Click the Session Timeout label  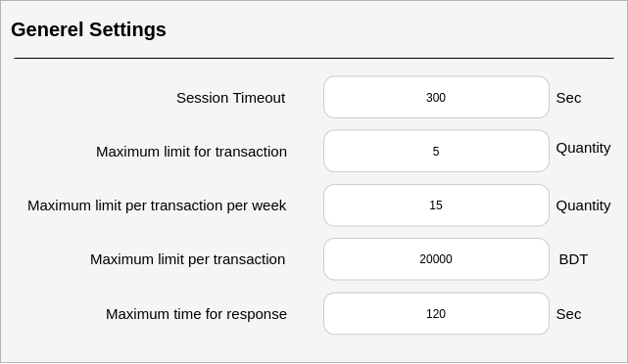coord(230,98)
